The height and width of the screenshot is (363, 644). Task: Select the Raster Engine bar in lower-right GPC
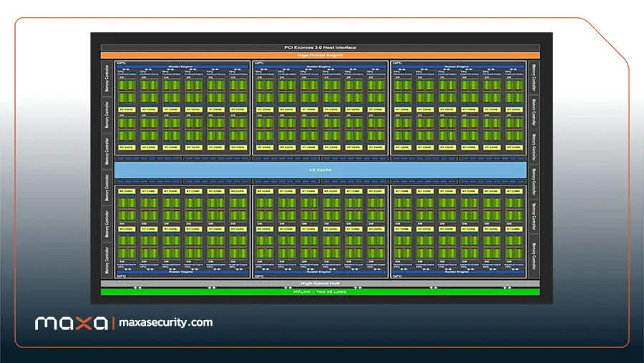click(458, 272)
